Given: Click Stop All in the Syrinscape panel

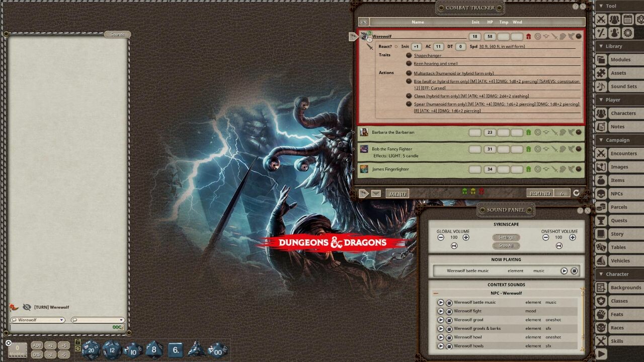Looking at the screenshot, I should click(x=506, y=246).
